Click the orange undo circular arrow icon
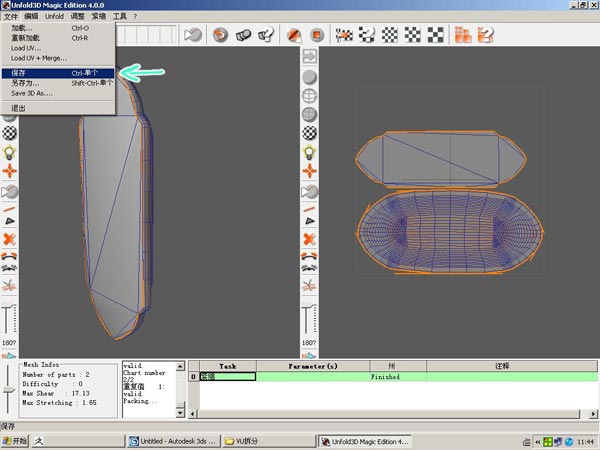The height and width of the screenshot is (450, 600). click(x=220, y=35)
